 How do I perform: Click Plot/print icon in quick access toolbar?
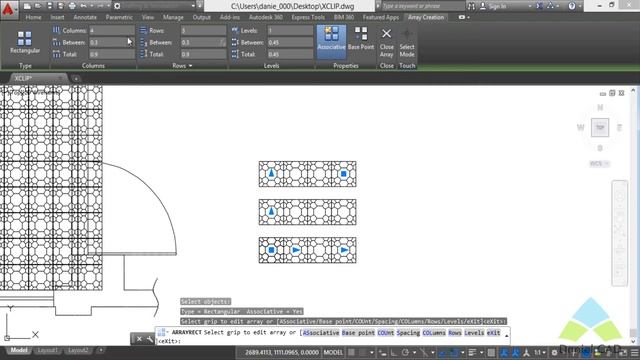(x=72, y=6)
